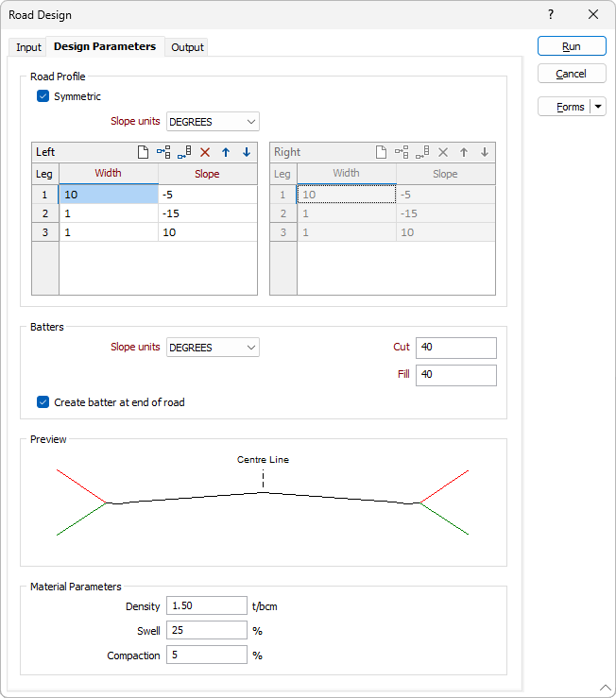
Task: Click delete X icon in Right table
Action: click(x=443, y=152)
